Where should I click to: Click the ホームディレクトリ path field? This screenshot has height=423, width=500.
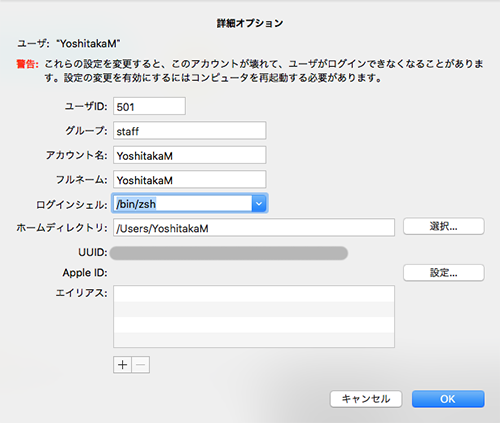(254, 228)
